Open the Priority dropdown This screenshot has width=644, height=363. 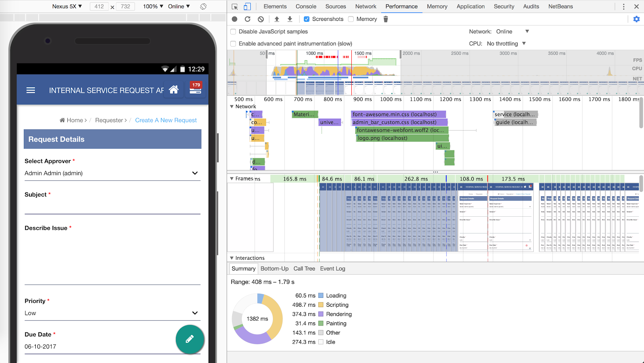(x=112, y=313)
